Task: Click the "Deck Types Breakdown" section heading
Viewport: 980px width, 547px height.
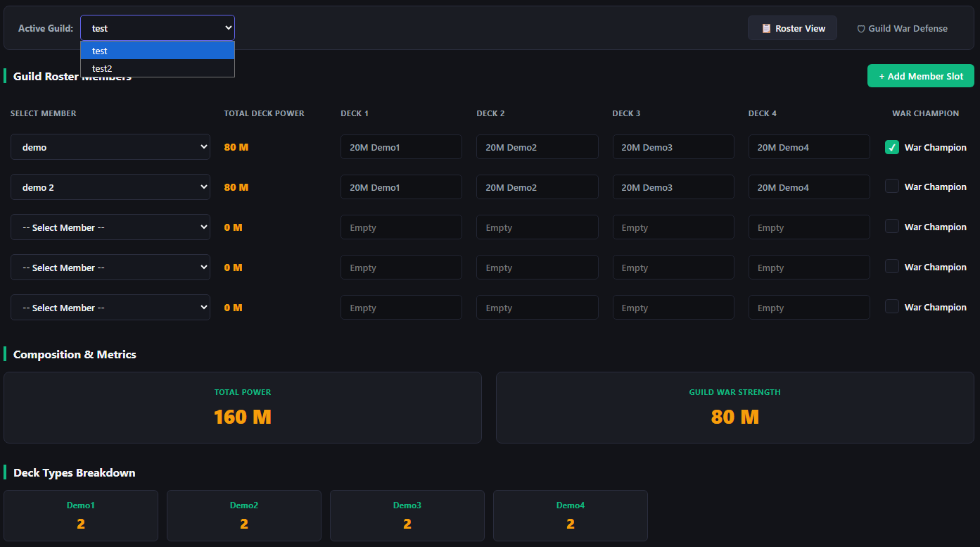Action: 75,472
